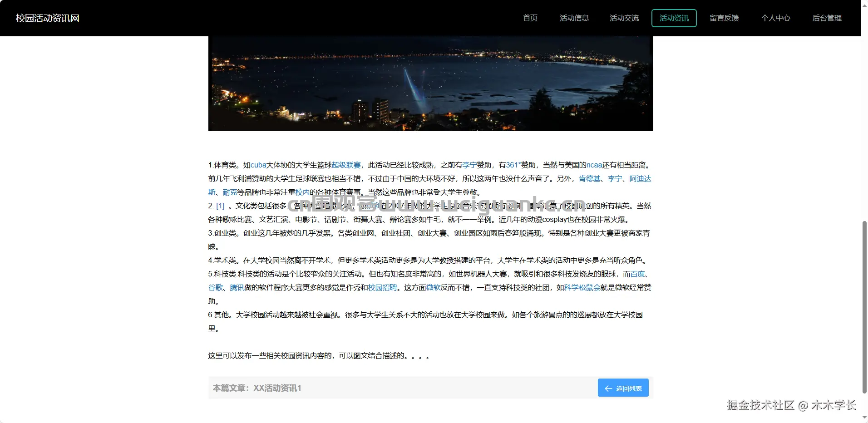Image resolution: width=868 pixels, height=423 pixels.
Task: Open the cuba hyperlink
Action: coord(258,165)
